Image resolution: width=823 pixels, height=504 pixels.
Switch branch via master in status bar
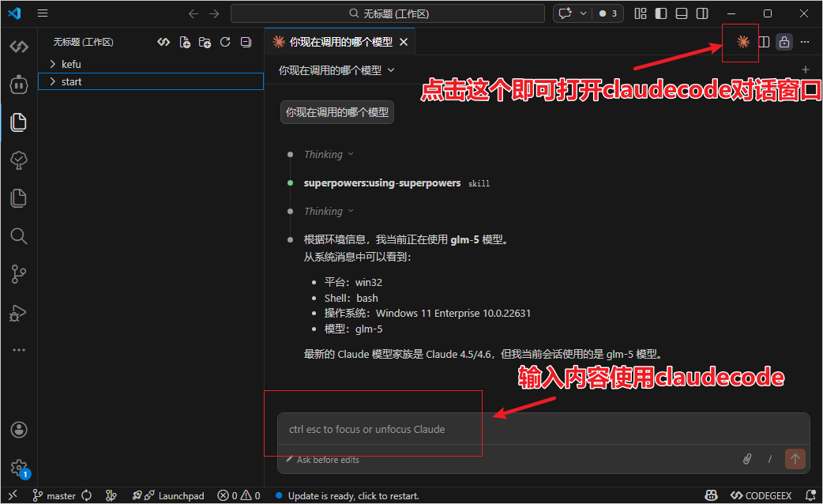(54, 495)
